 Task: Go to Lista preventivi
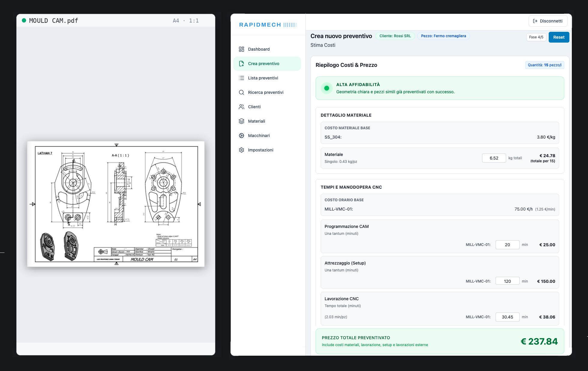(x=267, y=78)
